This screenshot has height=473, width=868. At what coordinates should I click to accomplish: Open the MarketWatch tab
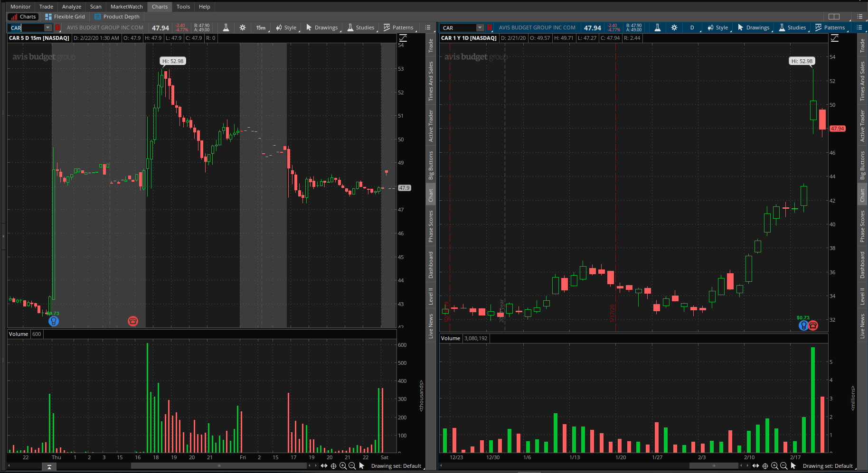[x=127, y=7]
